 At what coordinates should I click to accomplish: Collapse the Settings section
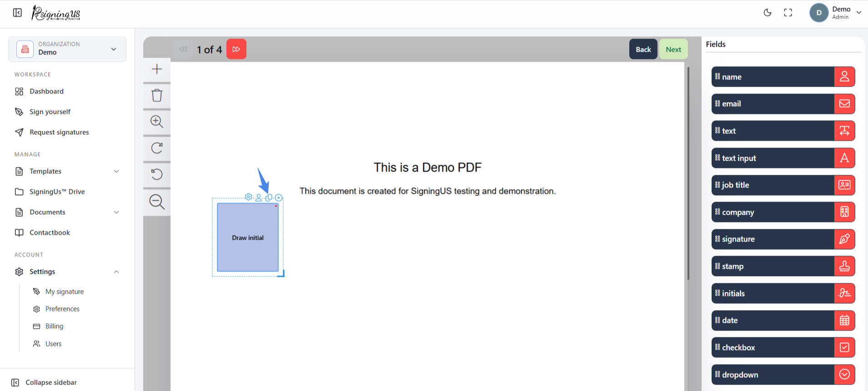[x=67, y=272]
